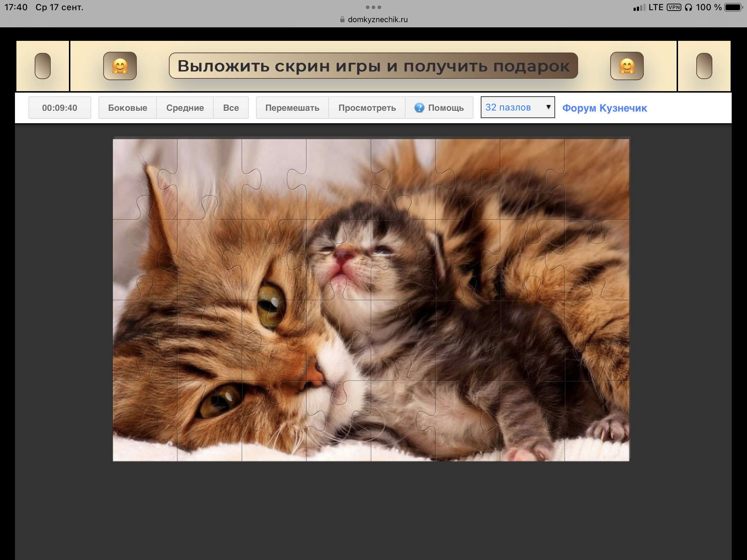Click the 00:09:40 timer display
This screenshot has height=560, width=747.
pos(59,108)
